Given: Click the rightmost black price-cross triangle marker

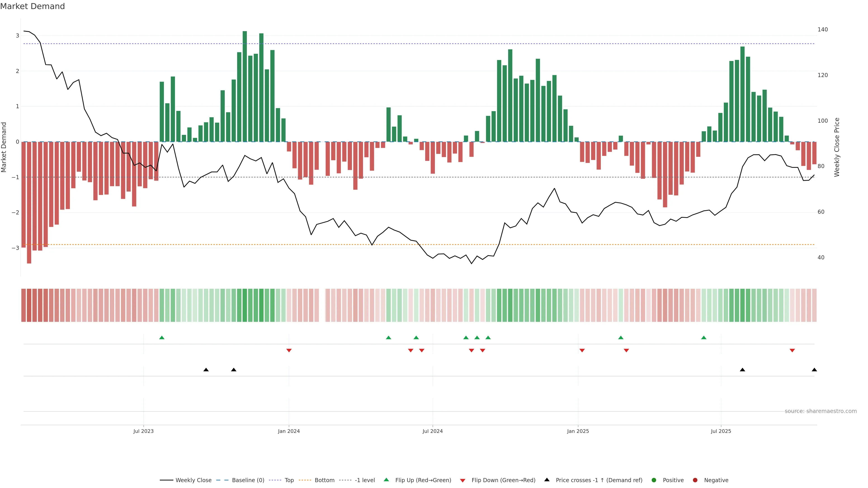Looking at the screenshot, I should 814,370.
